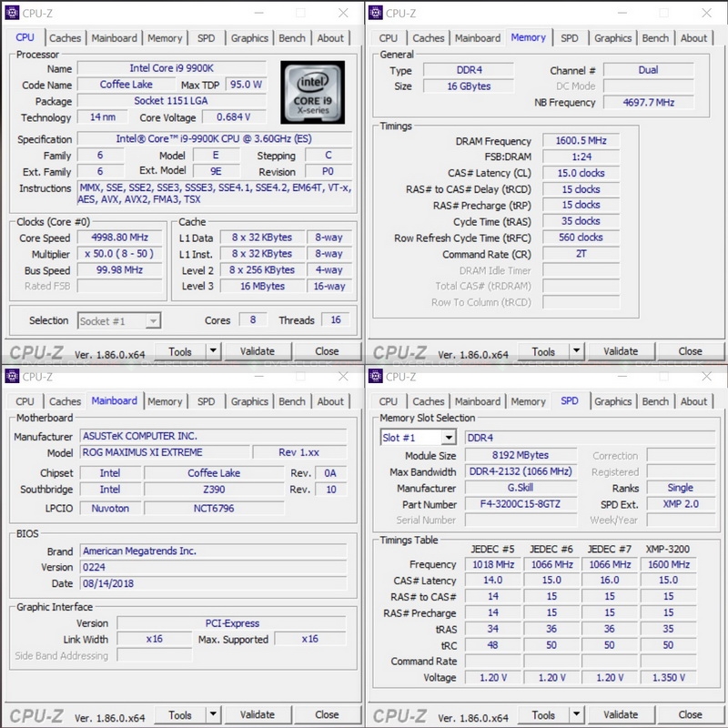Click CPU-Z app icon in SPD window titlebar
This screenshot has width=728, height=728.
375,376
